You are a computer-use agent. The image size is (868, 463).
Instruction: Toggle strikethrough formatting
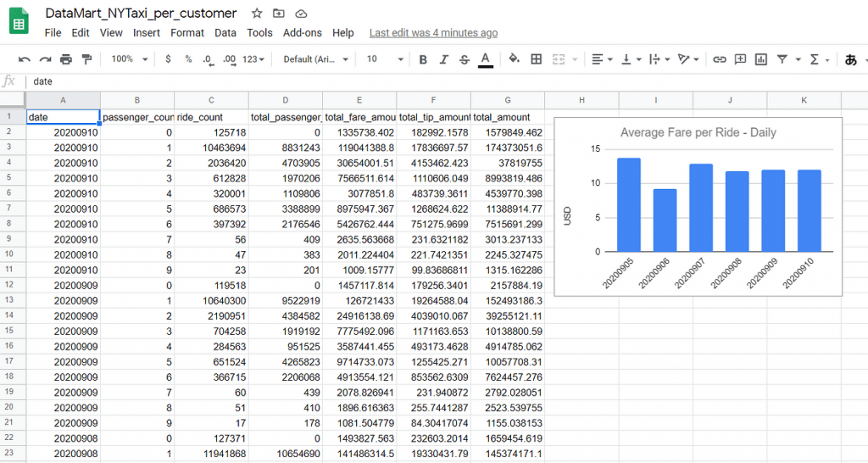pos(464,59)
